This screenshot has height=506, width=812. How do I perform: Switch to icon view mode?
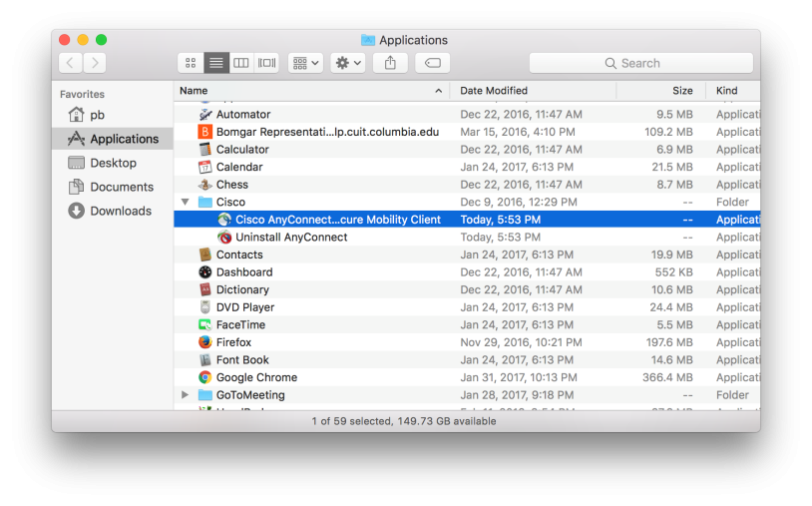pos(191,63)
